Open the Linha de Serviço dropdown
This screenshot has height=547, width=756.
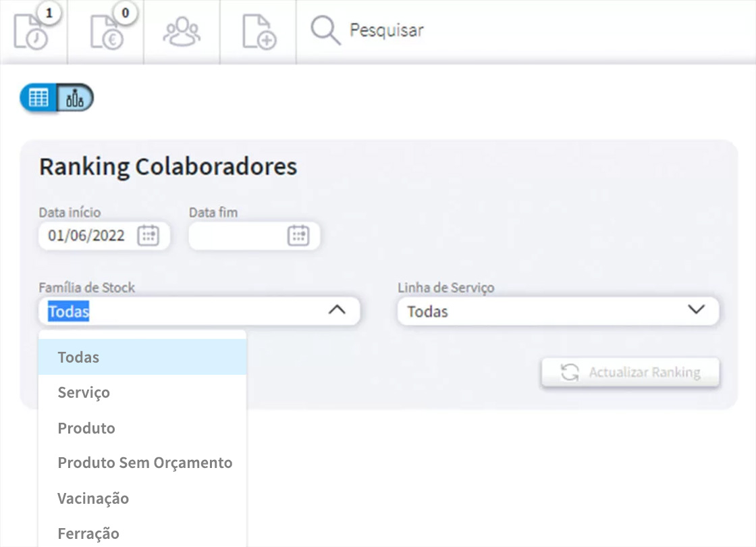(695, 311)
